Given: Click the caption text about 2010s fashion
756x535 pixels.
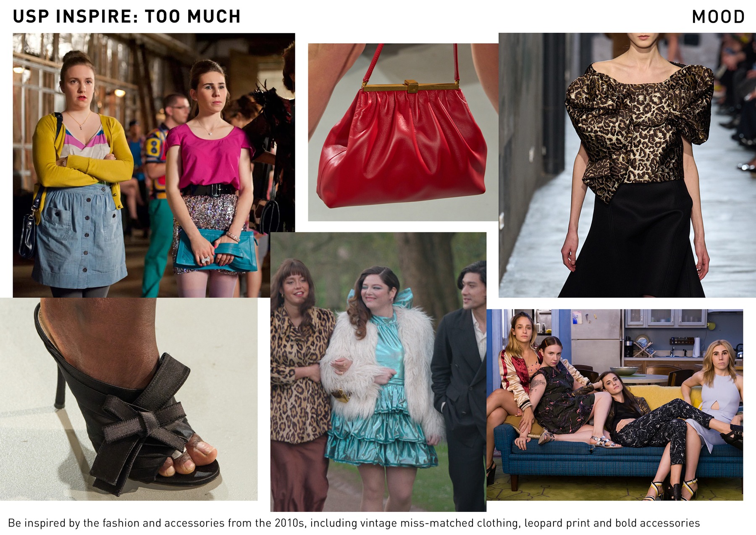Looking at the screenshot, I should coord(354,523).
